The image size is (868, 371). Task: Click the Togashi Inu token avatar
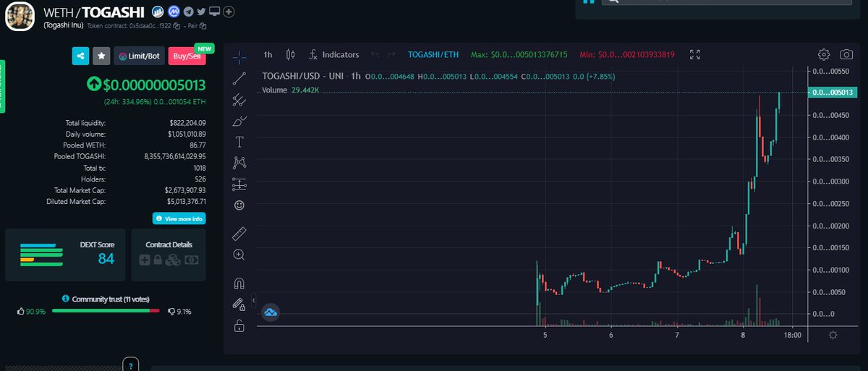coord(20,16)
